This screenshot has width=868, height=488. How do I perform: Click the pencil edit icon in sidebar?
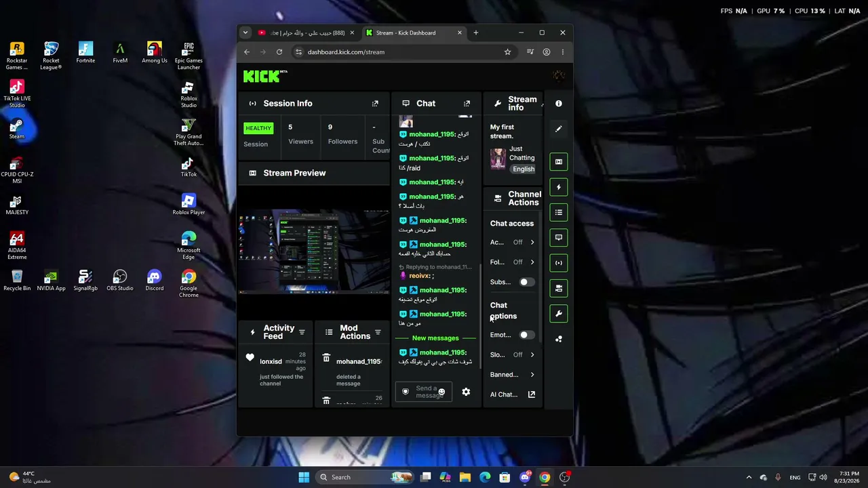coord(559,129)
